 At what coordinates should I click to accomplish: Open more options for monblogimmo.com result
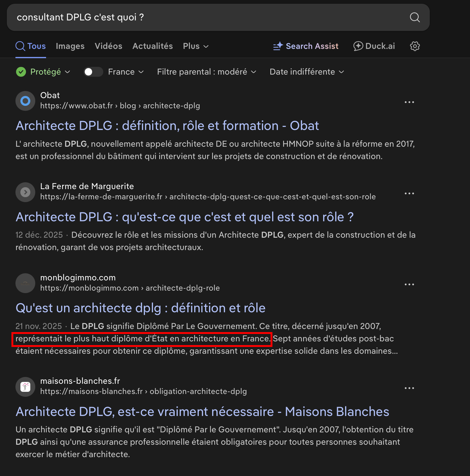point(409,284)
